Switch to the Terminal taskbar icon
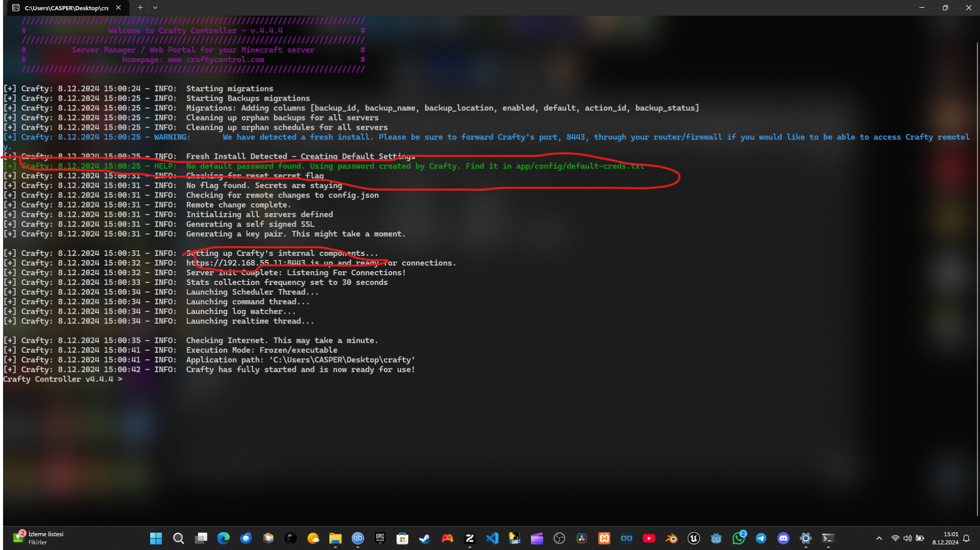The height and width of the screenshot is (550, 980). pyautogui.click(x=828, y=538)
